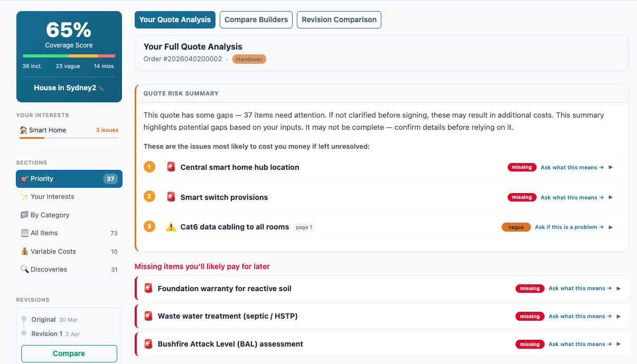The width and height of the screenshot is (637, 364).
Task: Click the pencil edit icon beside House in Sydney2
Action: point(101,89)
